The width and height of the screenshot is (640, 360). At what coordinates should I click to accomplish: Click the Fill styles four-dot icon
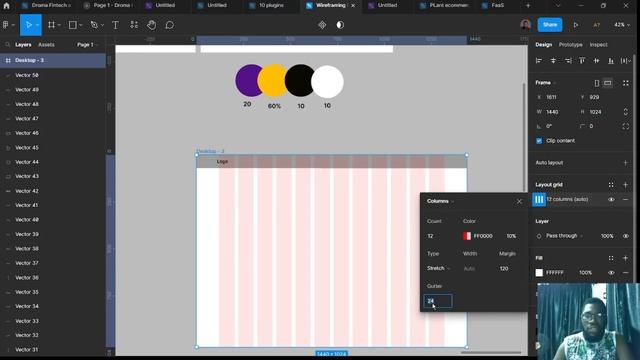point(611,258)
